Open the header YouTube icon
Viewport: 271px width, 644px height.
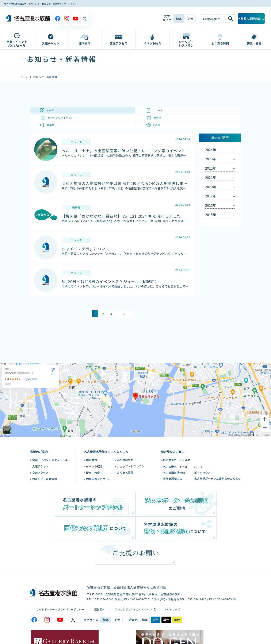(76, 19)
